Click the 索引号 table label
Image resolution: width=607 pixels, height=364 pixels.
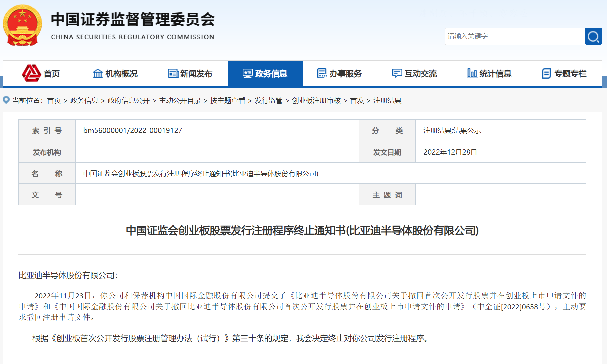(47, 131)
